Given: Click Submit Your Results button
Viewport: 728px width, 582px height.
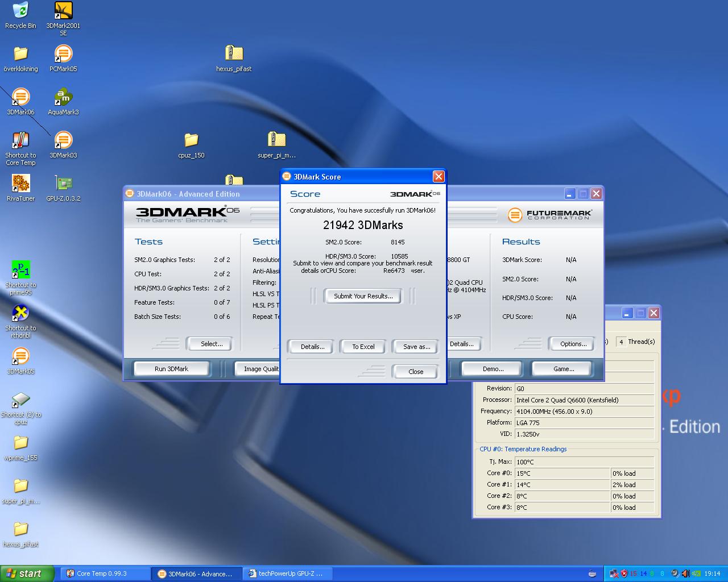Looking at the screenshot, I should 363,296.
